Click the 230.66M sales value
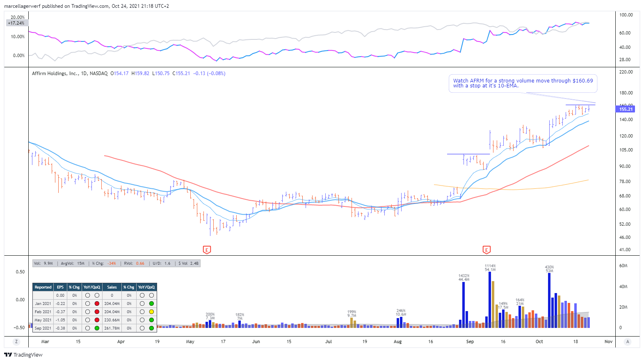Screen dimensions: 644x362 [112, 320]
